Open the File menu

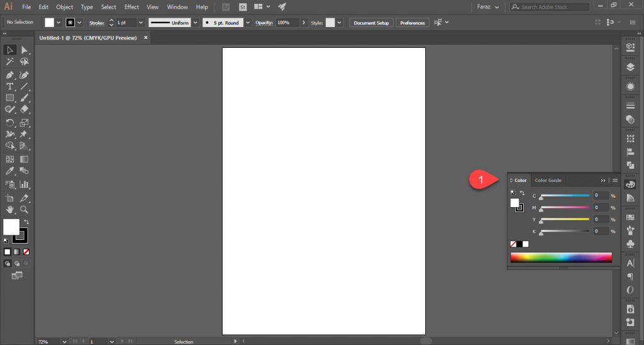(26, 7)
